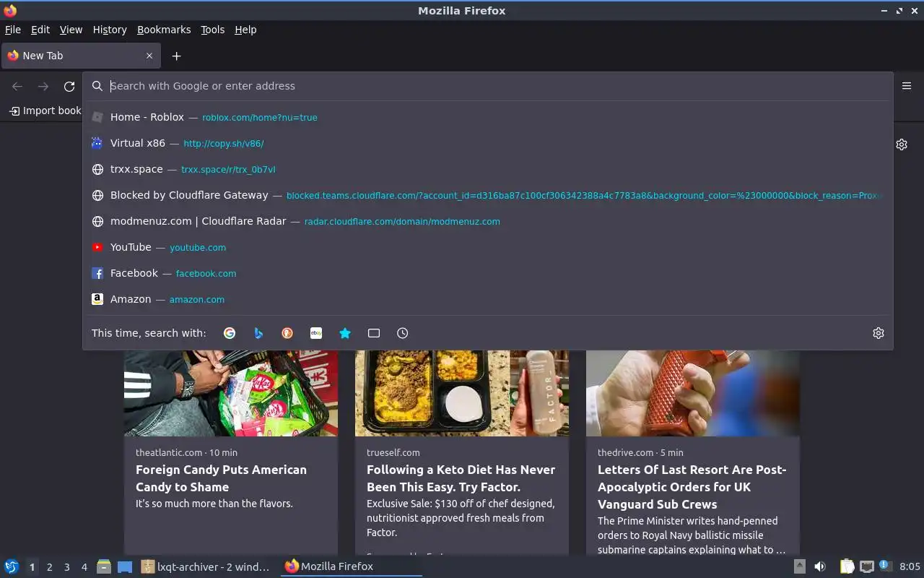Click Mozilla Firefox taskbar entry
The height and width of the screenshot is (578, 924).
click(x=351, y=566)
